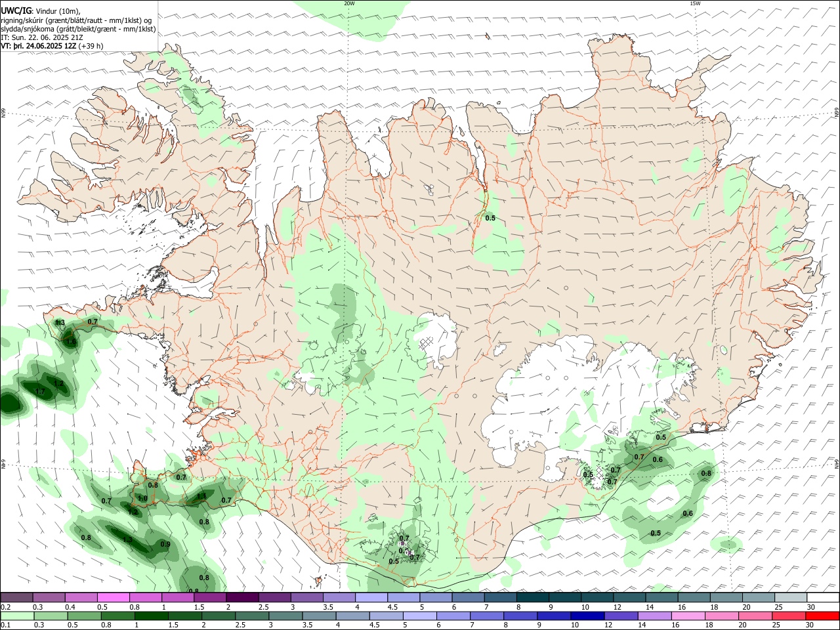Pick the top-row pale grey swatch starting at 25
The height and width of the screenshot is (630, 840).
coord(791,598)
